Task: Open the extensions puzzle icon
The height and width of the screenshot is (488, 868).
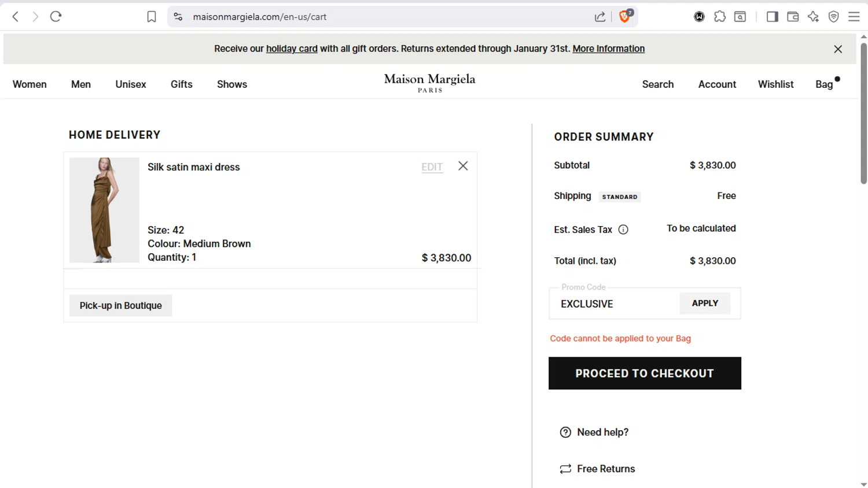Action: [720, 17]
